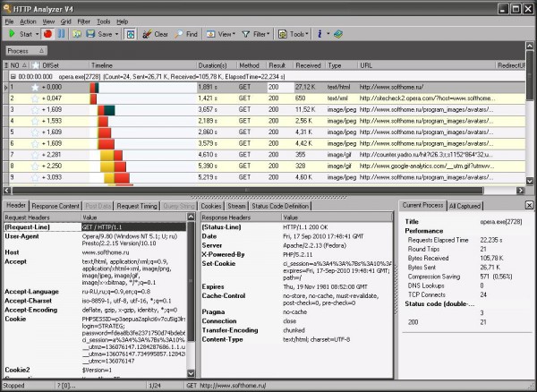Open the dropdown arrow beside the info icon

click(328, 34)
